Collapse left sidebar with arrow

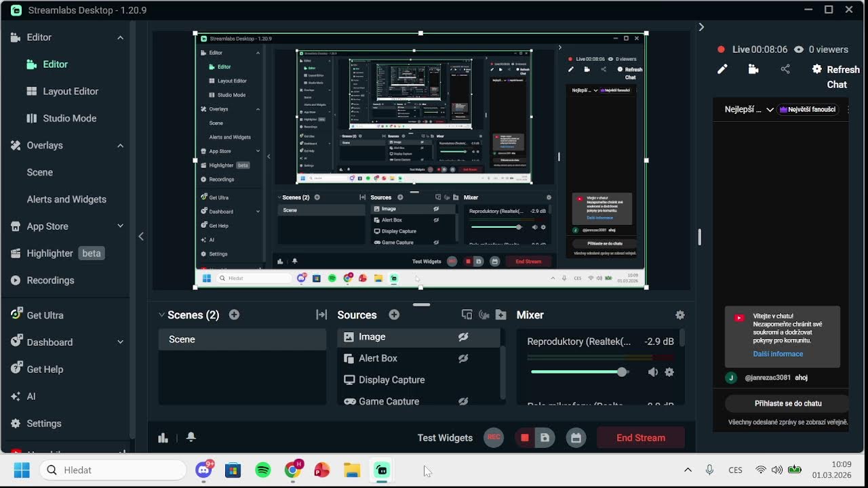pyautogui.click(x=141, y=237)
